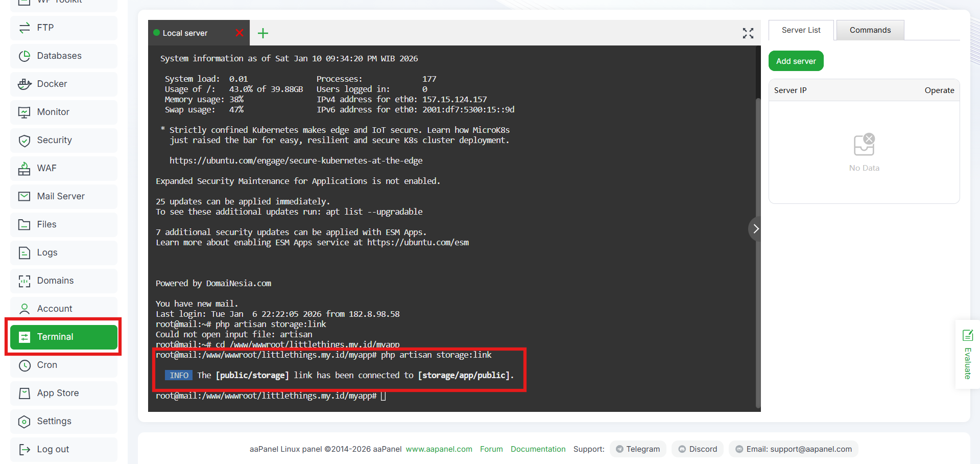The width and height of the screenshot is (980, 464).
Task: Click the Cron clock icon
Action: click(x=24, y=365)
